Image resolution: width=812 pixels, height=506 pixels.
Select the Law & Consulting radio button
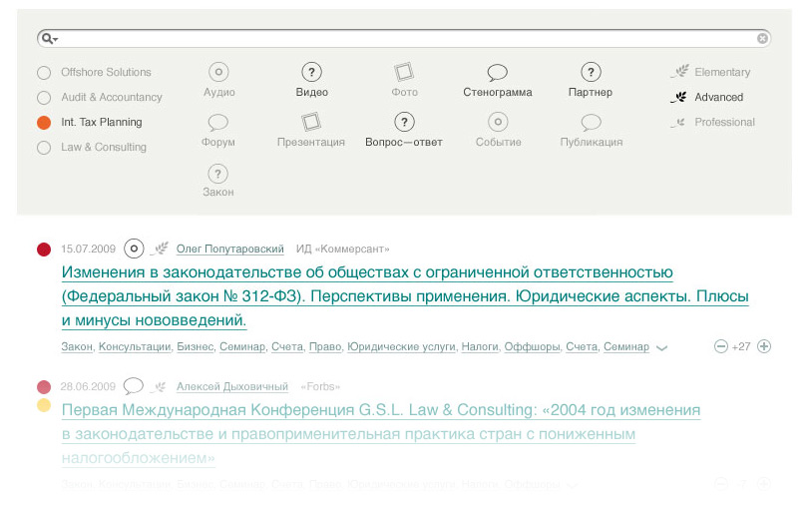pyautogui.click(x=44, y=148)
